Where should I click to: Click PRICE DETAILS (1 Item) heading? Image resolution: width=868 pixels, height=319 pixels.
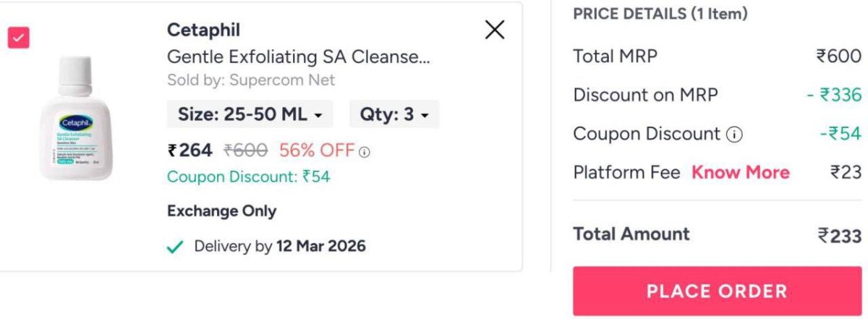660,14
